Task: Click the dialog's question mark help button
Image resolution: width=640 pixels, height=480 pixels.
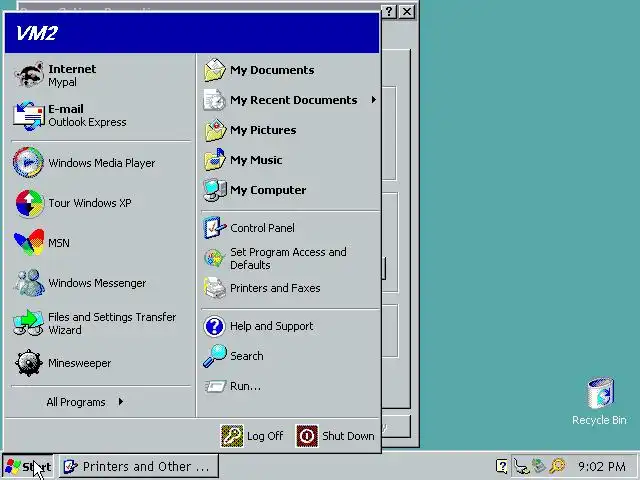Action: pos(389,11)
